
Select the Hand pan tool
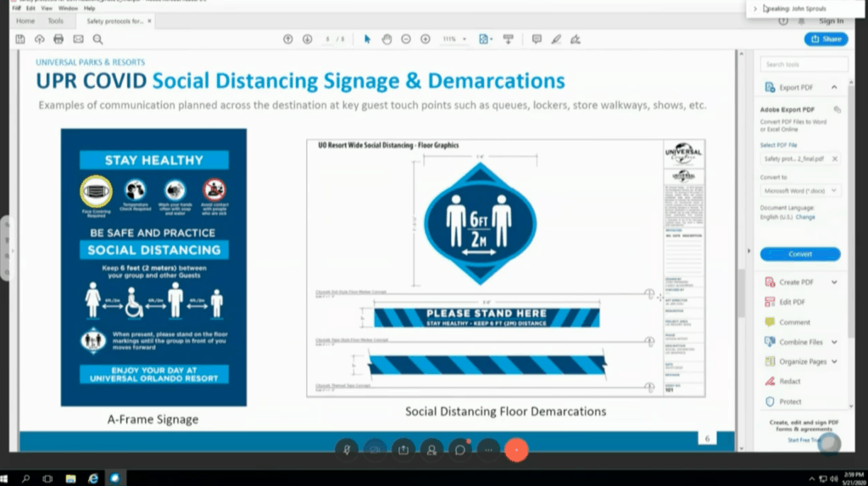(387, 39)
